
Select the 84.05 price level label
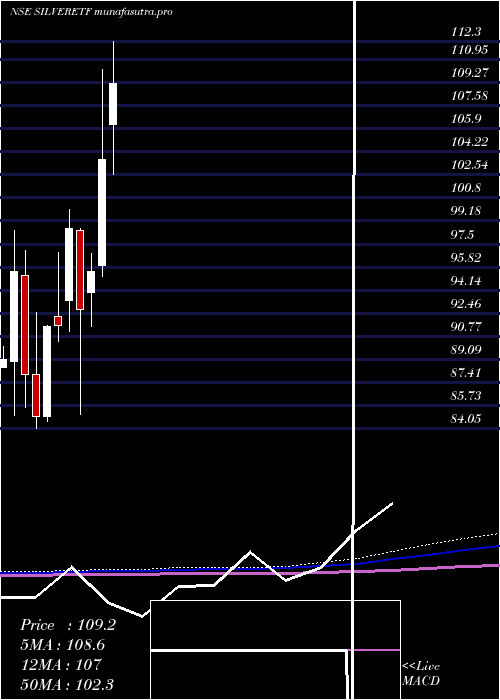tap(466, 418)
